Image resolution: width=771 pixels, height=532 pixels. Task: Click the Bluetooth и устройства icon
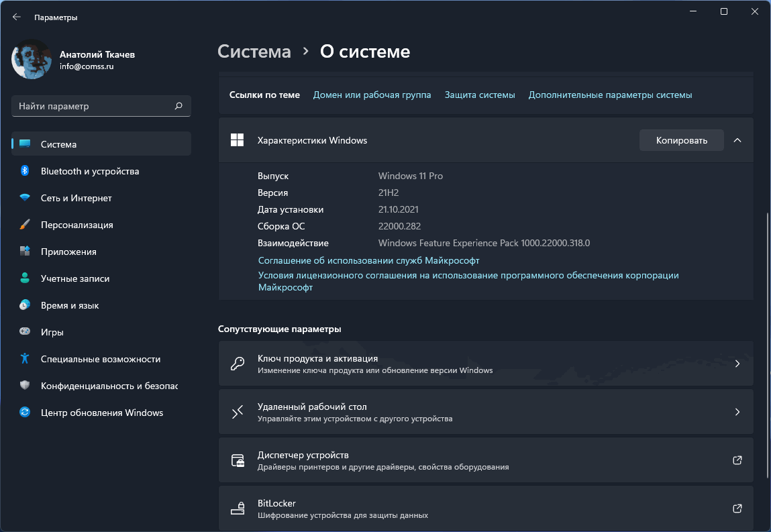tap(25, 171)
